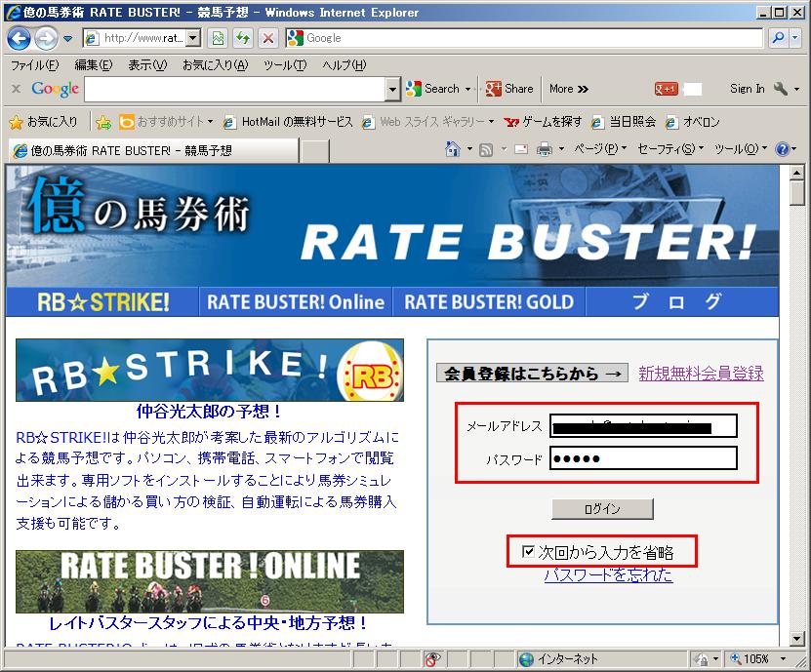
Task: Add to favorites bar star icon
Action: click(103, 122)
